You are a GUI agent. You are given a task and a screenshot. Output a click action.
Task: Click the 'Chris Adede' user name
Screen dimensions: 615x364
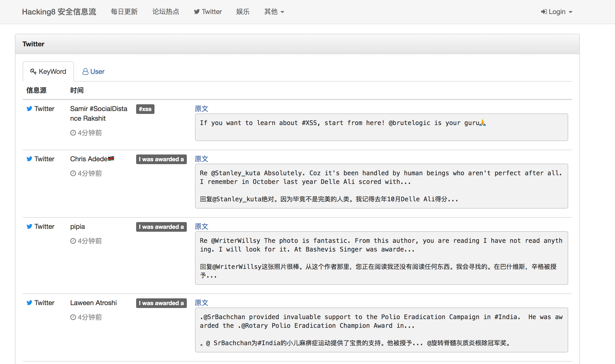(89, 159)
